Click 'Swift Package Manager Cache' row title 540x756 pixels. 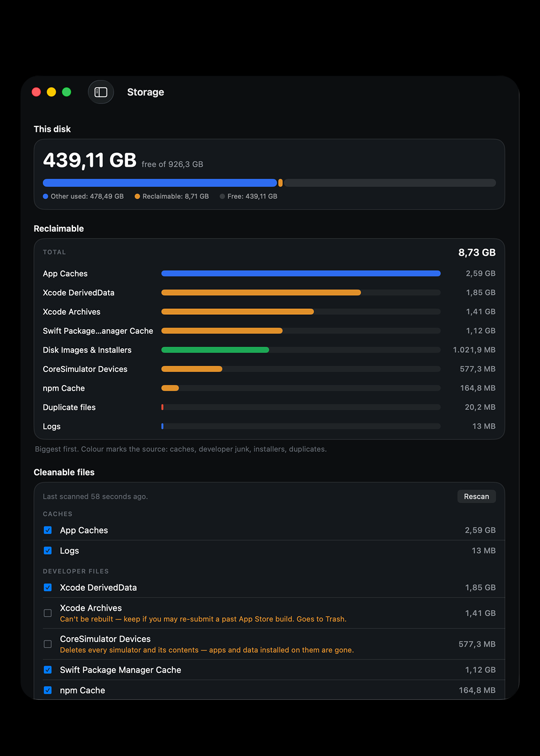[x=120, y=670]
